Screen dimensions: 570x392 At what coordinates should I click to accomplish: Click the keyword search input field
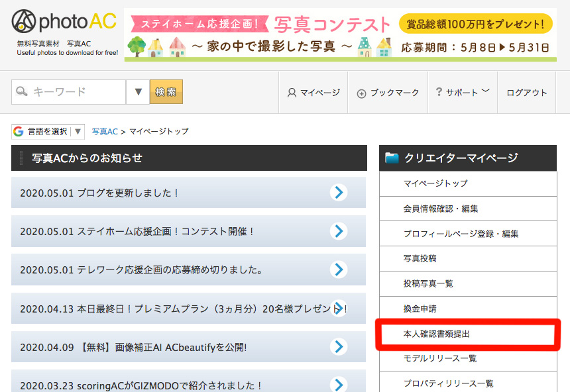(69, 92)
